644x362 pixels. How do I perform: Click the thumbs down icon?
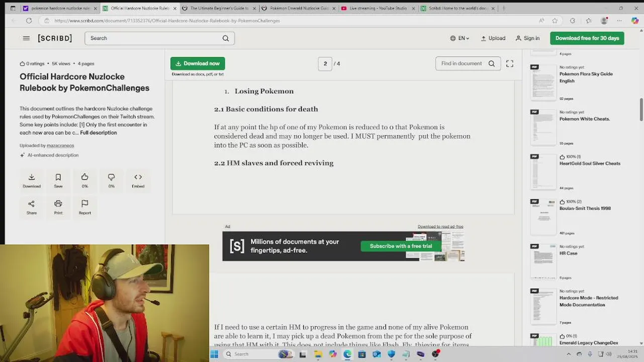[112, 180]
